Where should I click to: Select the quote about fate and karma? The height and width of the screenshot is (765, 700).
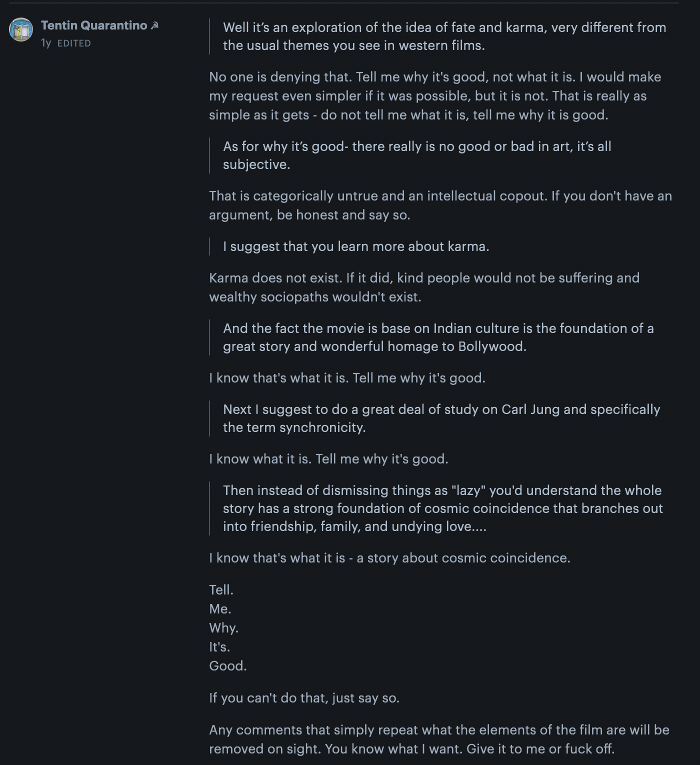pos(444,36)
